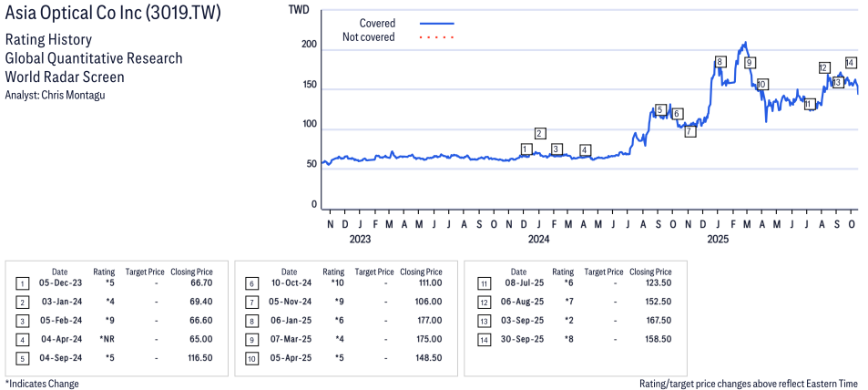868x390 pixels.
Task: Click marker 8 on the price chart
Action: (720, 62)
